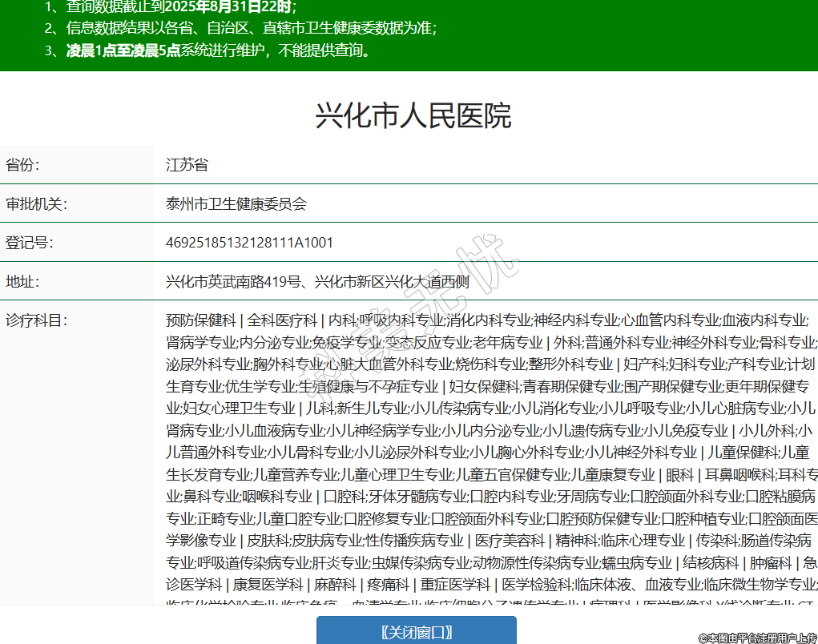
Task: Click the 地址 row label
Action: tap(22, 281)
